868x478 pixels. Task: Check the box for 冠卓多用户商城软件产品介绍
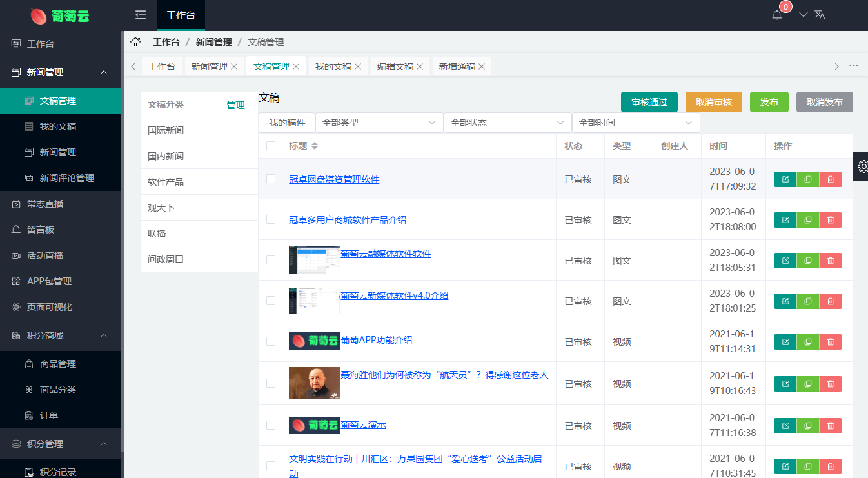point(271,219)
